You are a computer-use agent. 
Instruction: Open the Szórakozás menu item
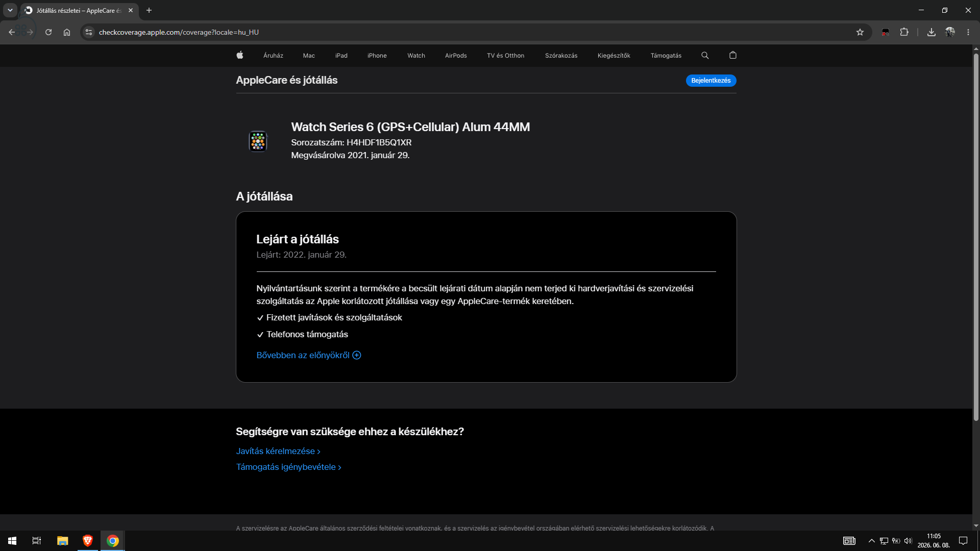pos(561,56)
